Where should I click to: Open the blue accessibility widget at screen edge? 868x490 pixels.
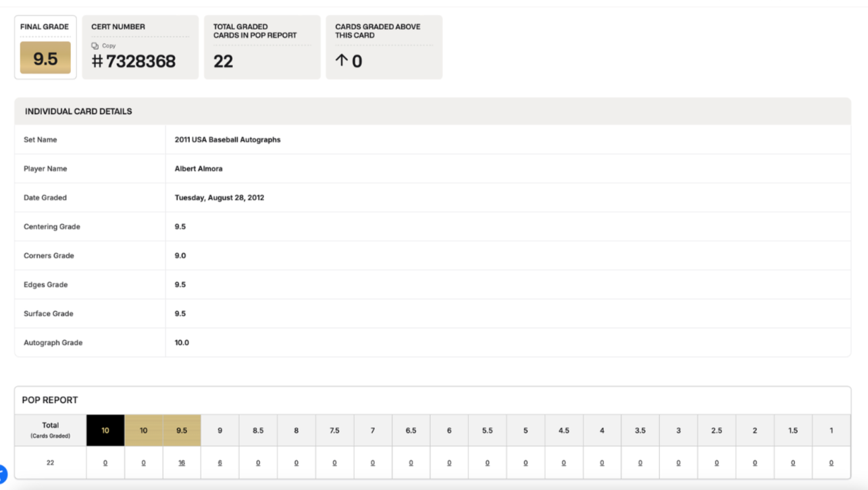(x=2, y=474)
